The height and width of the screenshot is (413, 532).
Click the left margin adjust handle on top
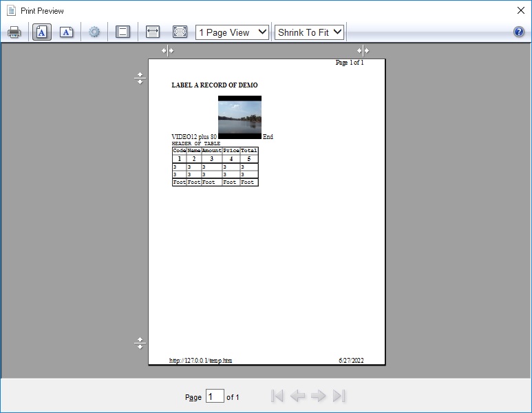(x=168, y=50)
